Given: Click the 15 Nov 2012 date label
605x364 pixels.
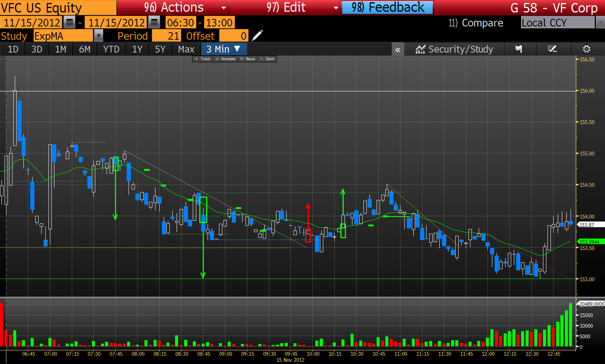Looking at the screenshot, I should click(x=290, y=360).
